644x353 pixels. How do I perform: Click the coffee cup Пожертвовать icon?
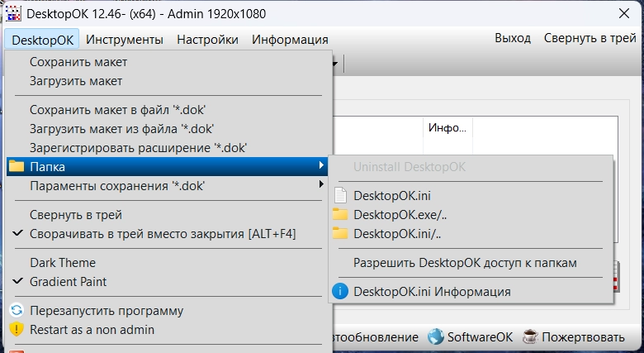531,337
